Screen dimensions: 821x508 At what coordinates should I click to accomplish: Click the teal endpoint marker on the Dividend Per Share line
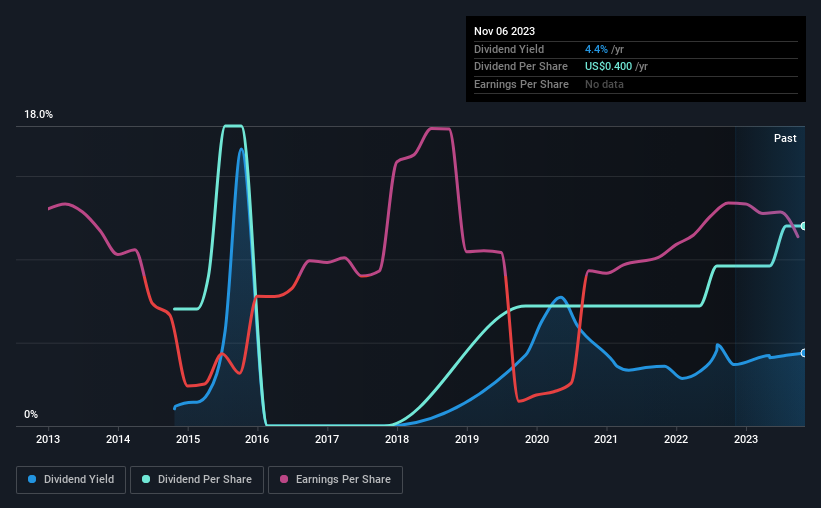(803, 226)
